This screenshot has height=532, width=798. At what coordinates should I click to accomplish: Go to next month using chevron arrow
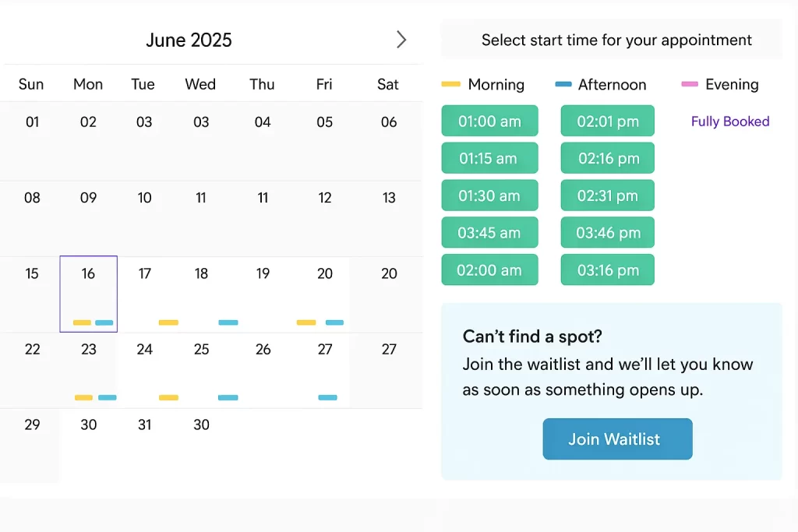(401, 40)
